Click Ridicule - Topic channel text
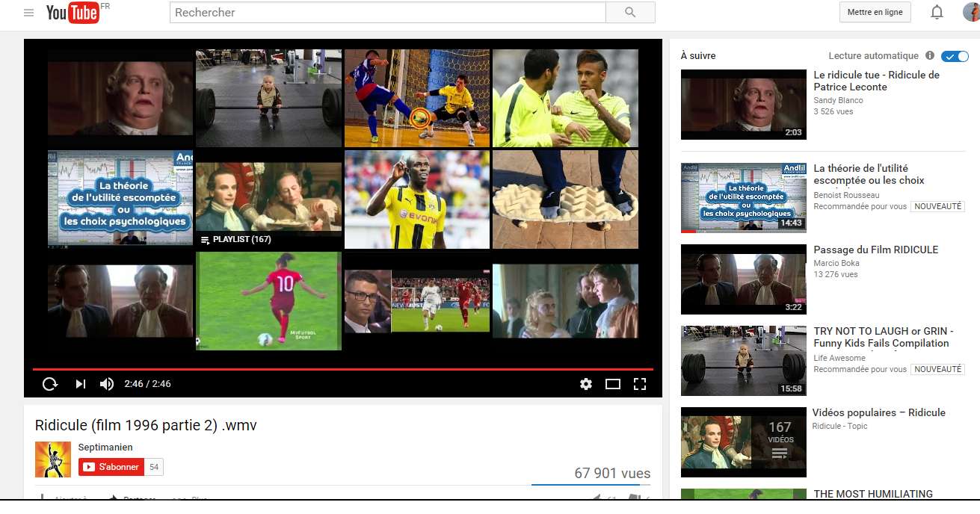980x514 pixels. click(840, 426)
